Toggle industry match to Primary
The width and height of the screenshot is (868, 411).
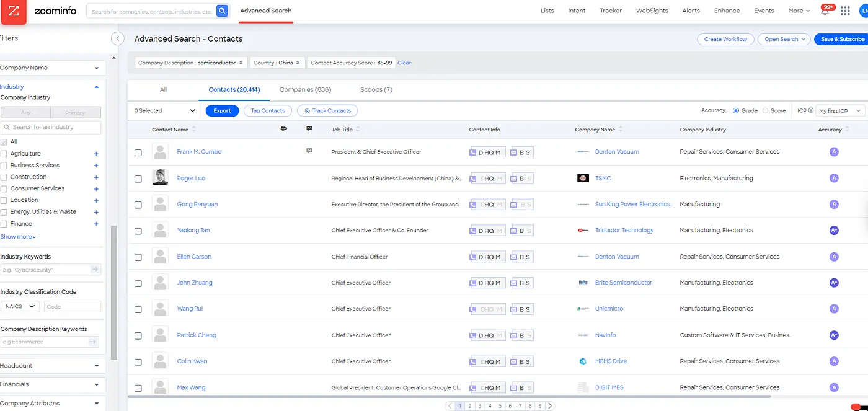(76, 113)
